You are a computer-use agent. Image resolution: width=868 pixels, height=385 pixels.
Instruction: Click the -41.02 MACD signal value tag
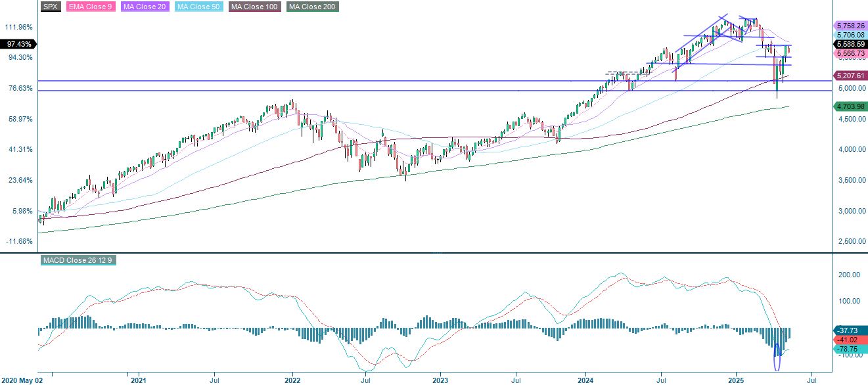(850, 340)
